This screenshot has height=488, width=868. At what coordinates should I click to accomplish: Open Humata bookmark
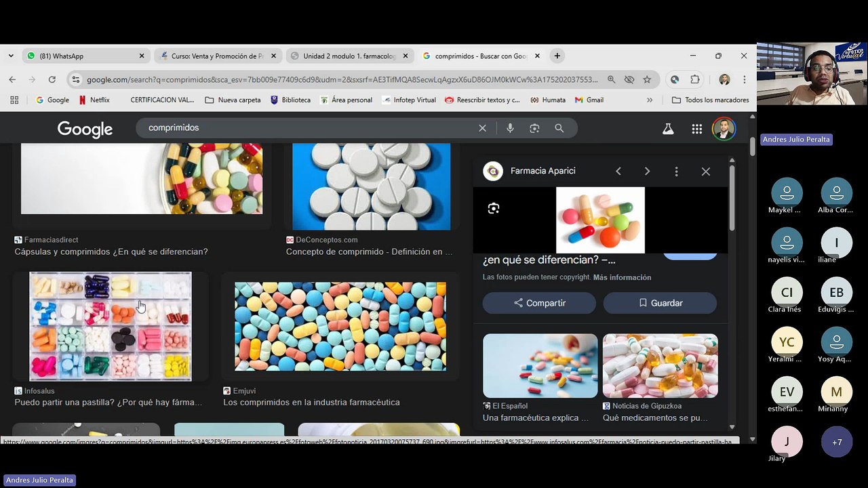548,100
